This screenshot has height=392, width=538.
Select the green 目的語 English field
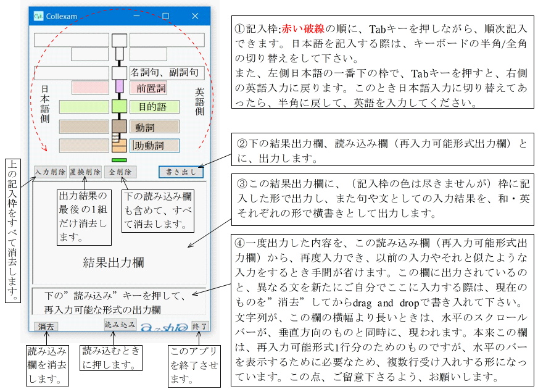pos(154,107)
